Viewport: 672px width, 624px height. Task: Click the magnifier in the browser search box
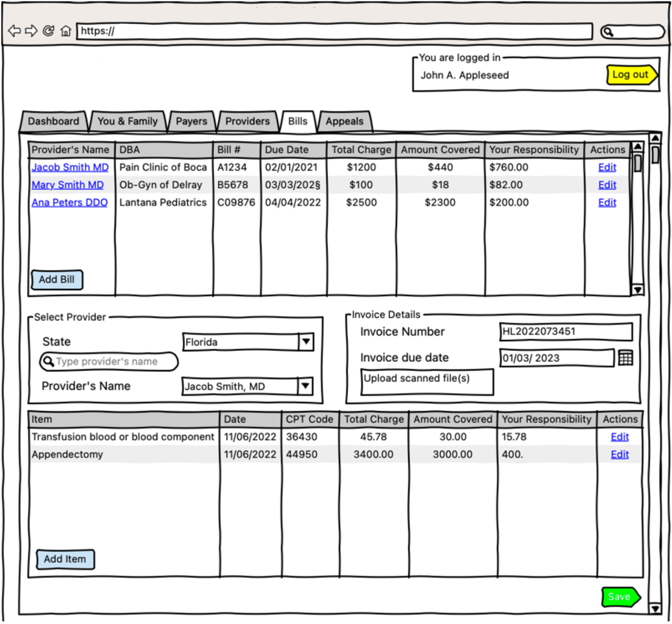click(x=609, y=32)
